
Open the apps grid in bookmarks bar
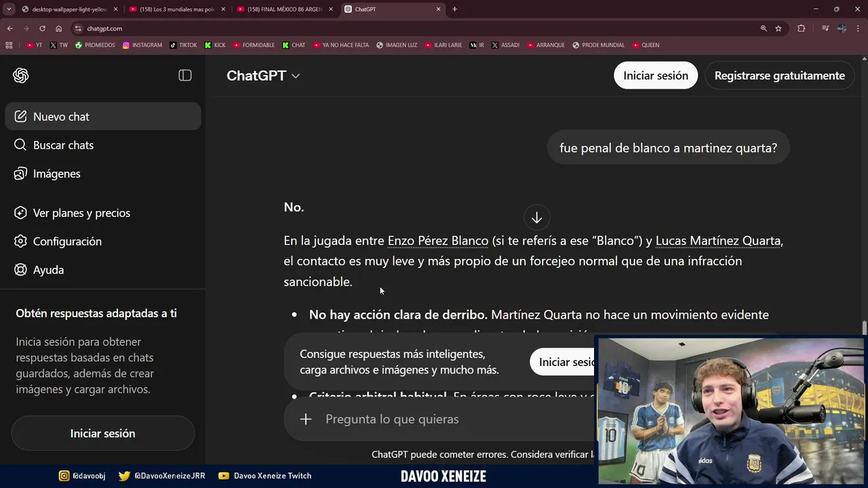tap(9, 45)
